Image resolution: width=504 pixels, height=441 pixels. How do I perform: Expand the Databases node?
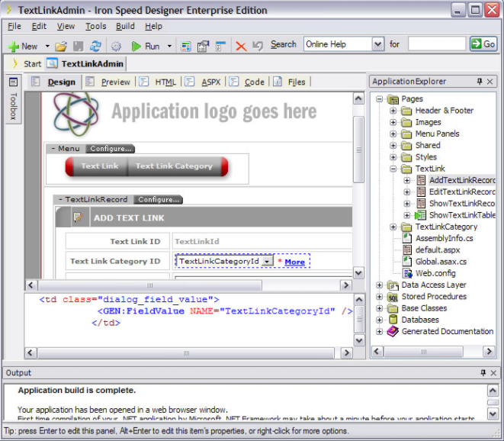(379, 320)
